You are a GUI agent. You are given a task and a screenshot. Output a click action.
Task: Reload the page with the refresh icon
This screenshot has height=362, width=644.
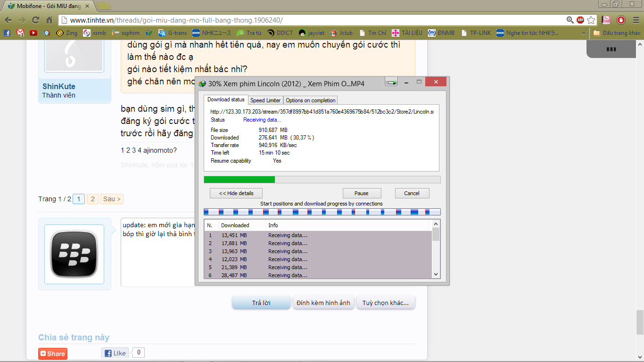(35, 20)
